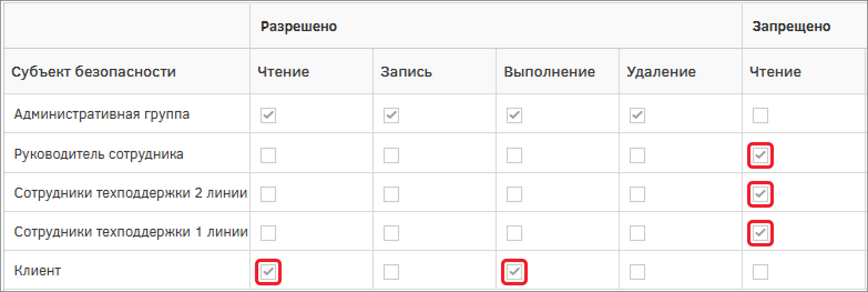Enable Запись for Сотрудники техподдержки 2 линии
The height and width of the screenshot is (292, 868).
click(391, 194)
